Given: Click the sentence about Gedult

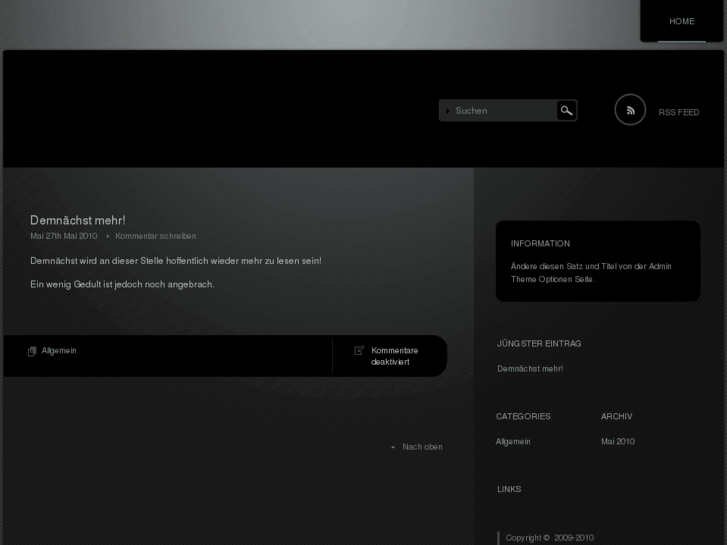Looking at the screenshot, I should tap(122, 284).
